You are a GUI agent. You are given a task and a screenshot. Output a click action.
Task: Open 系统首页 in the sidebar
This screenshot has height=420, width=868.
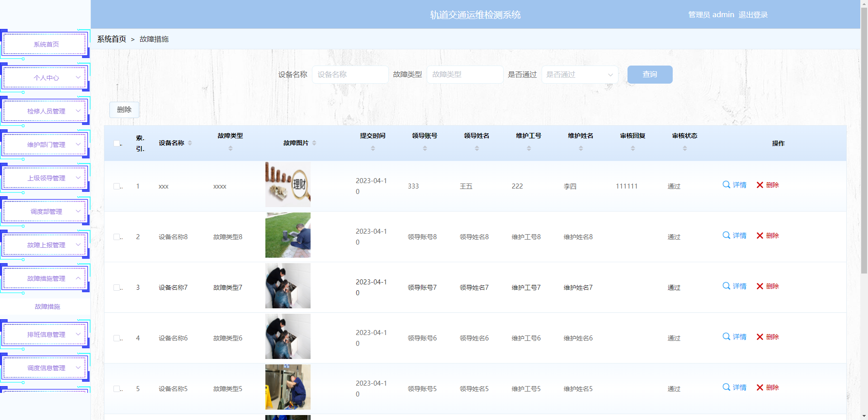[45, 44]
